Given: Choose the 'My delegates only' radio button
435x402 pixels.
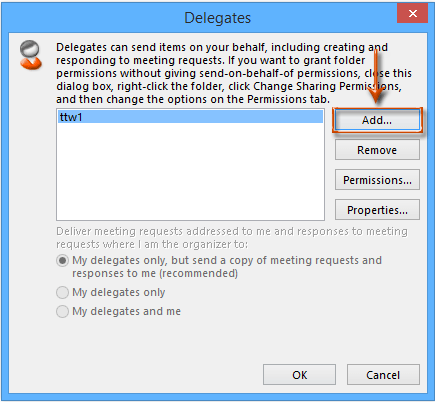Looking at the screenshot, I should (x=62, y=292).
